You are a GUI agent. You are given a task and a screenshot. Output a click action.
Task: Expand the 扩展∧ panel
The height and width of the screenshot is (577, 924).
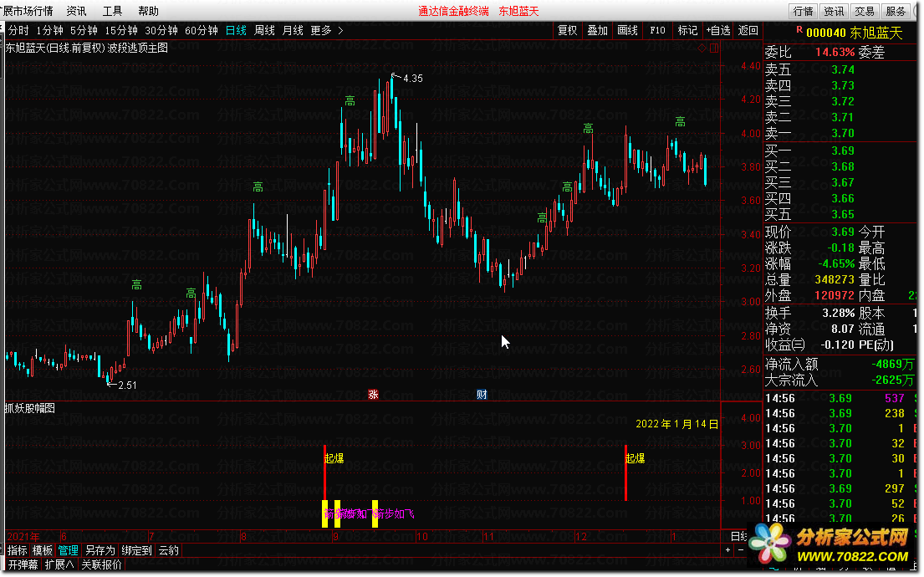pos(59,564)
